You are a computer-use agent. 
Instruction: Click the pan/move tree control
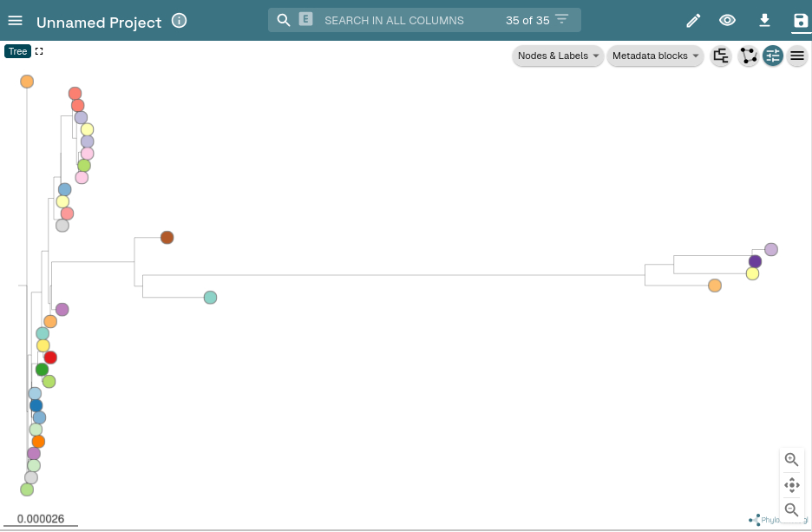(791, 485)
